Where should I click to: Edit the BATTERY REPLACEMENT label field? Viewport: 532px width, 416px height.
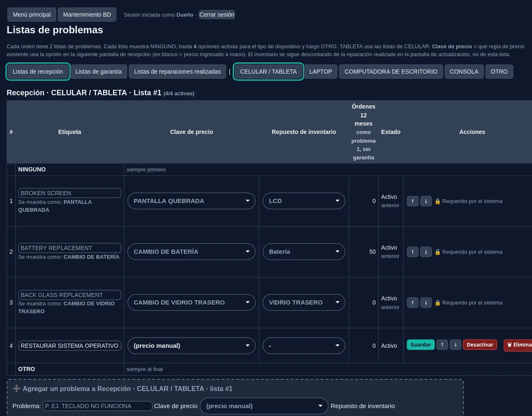click(x=70, y=248)
